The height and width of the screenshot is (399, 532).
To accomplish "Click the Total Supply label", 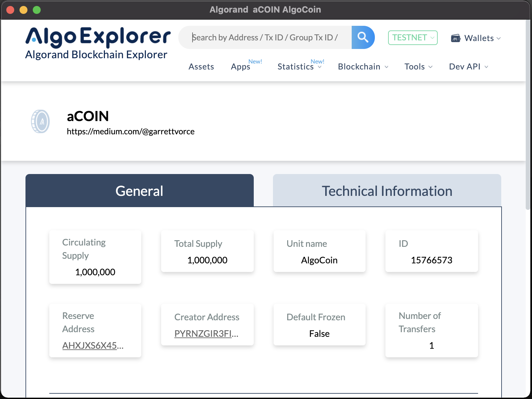I will pyautogui.click(x=198, y=244).
